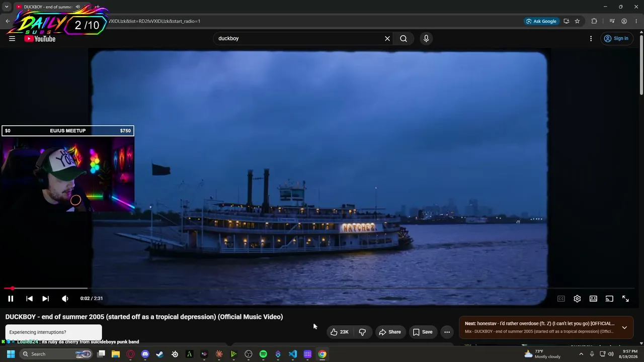Viewport: 644px width, 362px height.
Task: Start a voice search with the microphone
Action: 426,38
